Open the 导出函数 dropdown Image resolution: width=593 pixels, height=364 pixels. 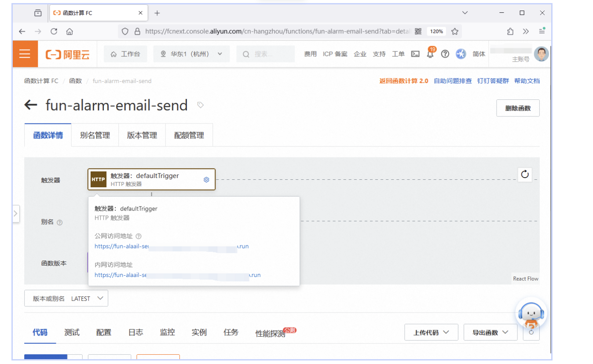coord(491,332)
